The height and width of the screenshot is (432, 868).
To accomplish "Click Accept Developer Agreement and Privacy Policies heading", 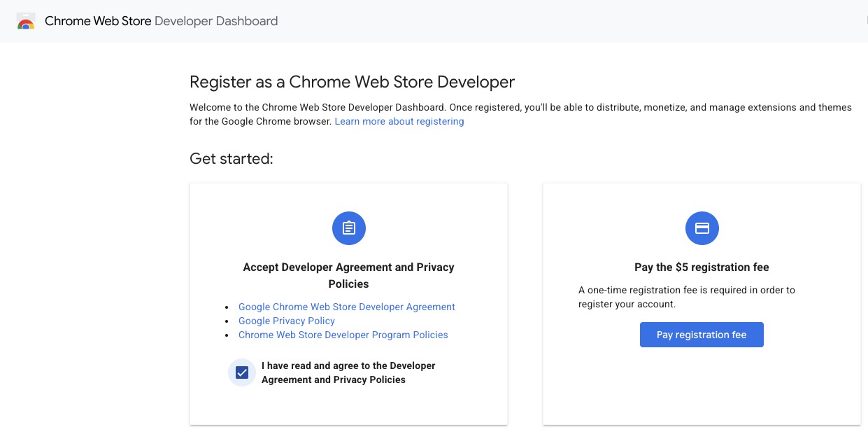I will coord(348,275).
